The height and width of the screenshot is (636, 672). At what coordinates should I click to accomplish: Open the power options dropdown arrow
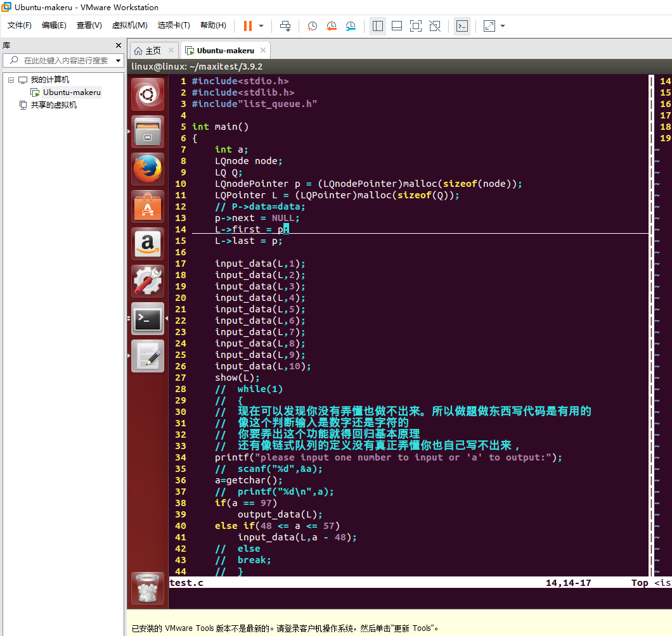tap(261, 26)
